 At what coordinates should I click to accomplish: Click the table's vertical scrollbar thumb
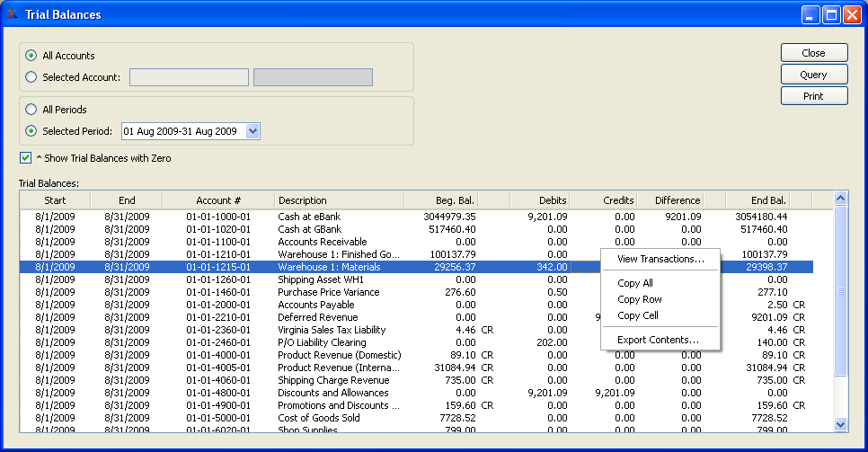point(841,291)
